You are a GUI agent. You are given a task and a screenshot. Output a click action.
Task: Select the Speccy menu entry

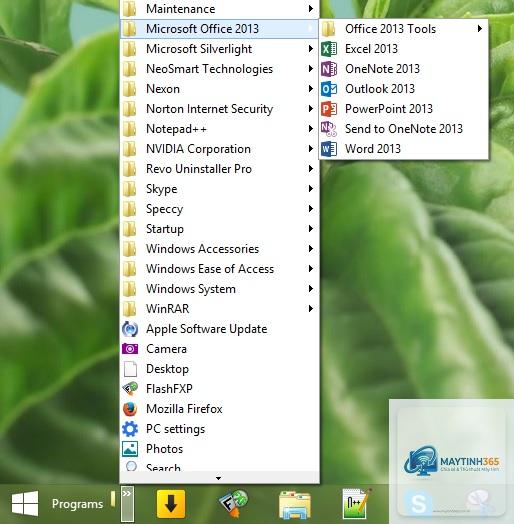tap(219, 209)
